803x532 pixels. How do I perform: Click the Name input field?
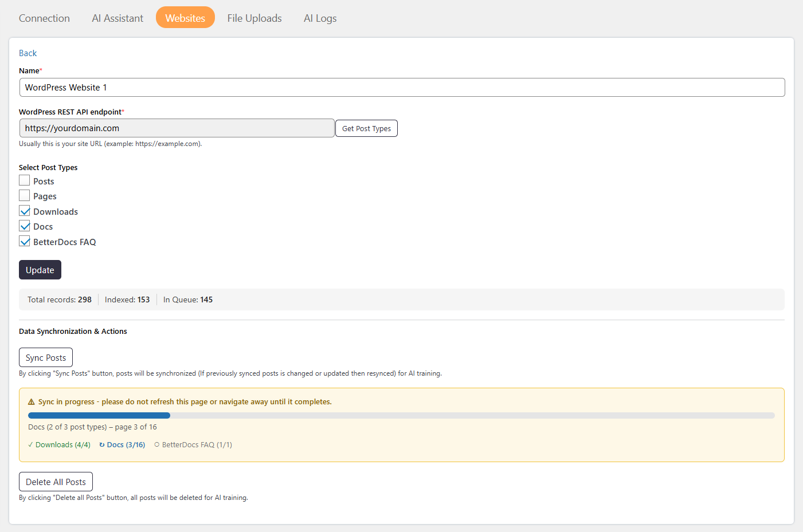point(402,88)
